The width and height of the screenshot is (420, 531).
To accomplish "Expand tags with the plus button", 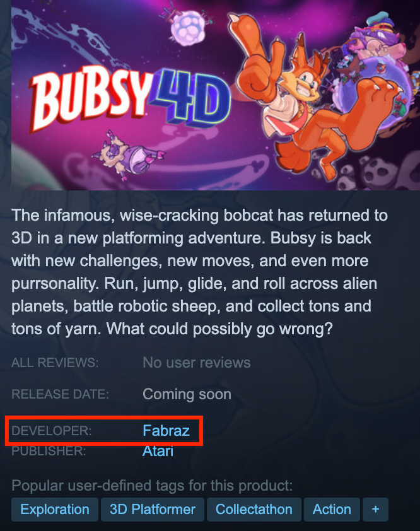I will (375, 510).
